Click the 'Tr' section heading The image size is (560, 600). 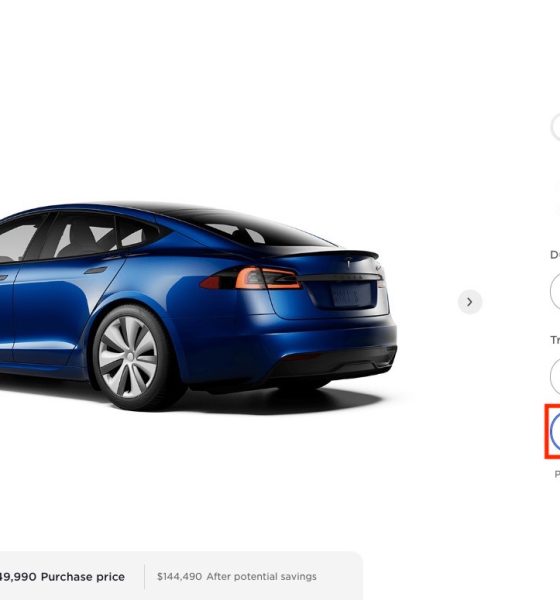[x=555, y=340]
